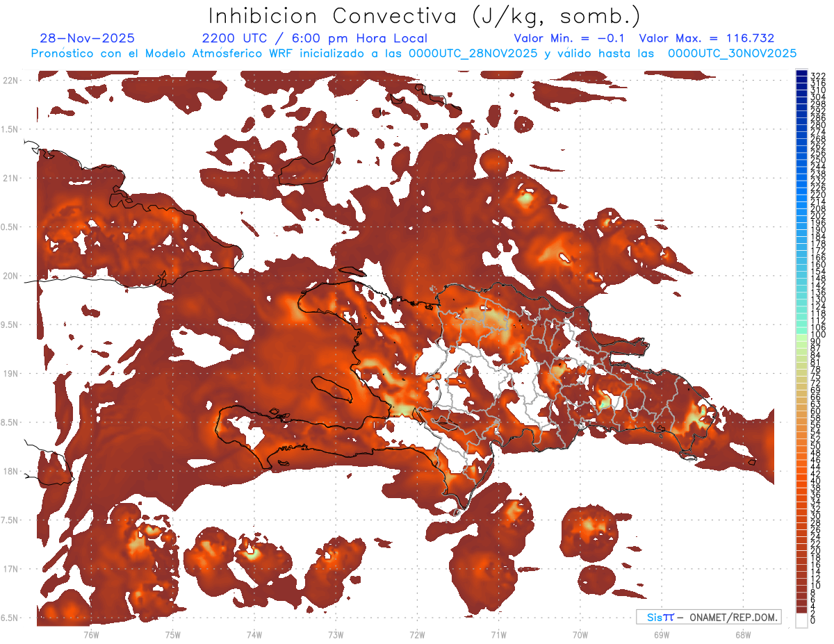The image size is (834, 644).
Task: Click the '19N' latitude label
Action: pyautogui.click(x=10, y=374)
